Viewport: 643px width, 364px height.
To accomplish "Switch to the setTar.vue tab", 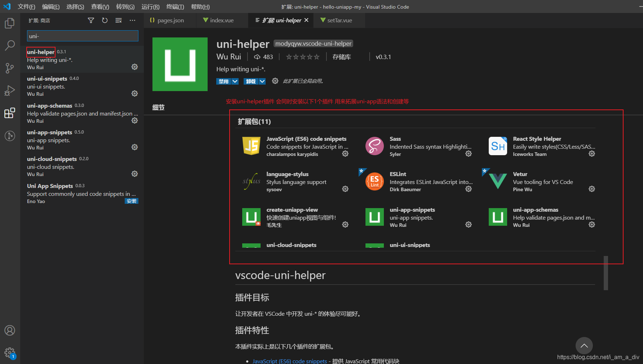I will (340, 21).
